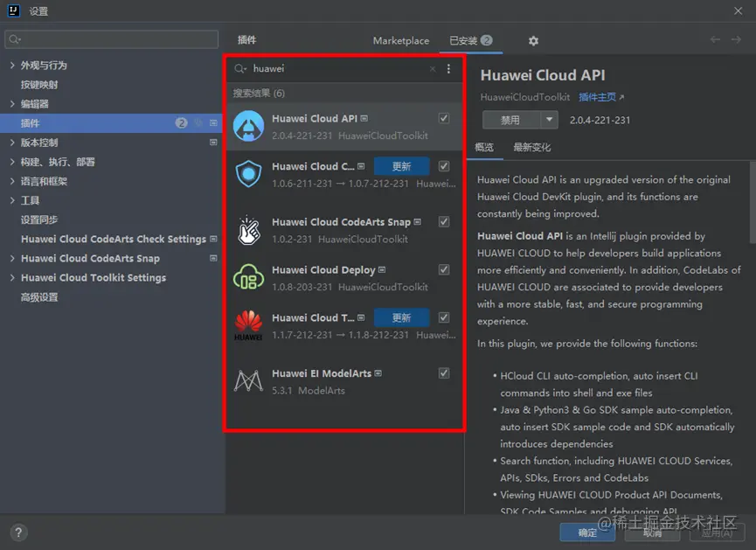Navigate back with the left arrow
This screenshot has height=550, width=756.
pos(715,39)
